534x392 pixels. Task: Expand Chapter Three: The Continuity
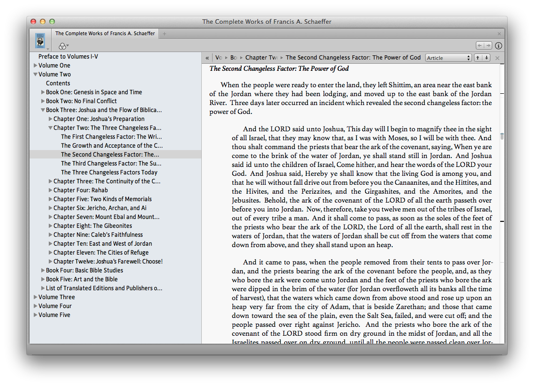(x=50, y=181)
